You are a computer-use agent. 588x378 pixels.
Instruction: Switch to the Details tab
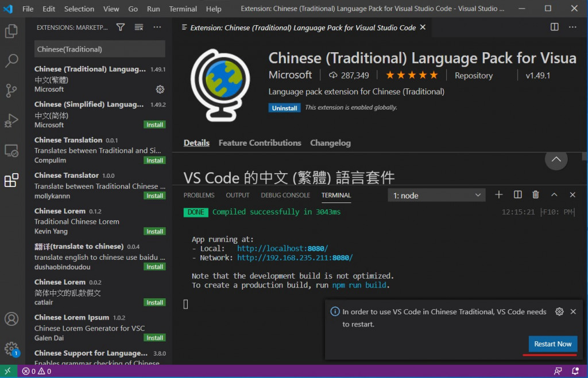pyautogui.click(x=196, y=143)
